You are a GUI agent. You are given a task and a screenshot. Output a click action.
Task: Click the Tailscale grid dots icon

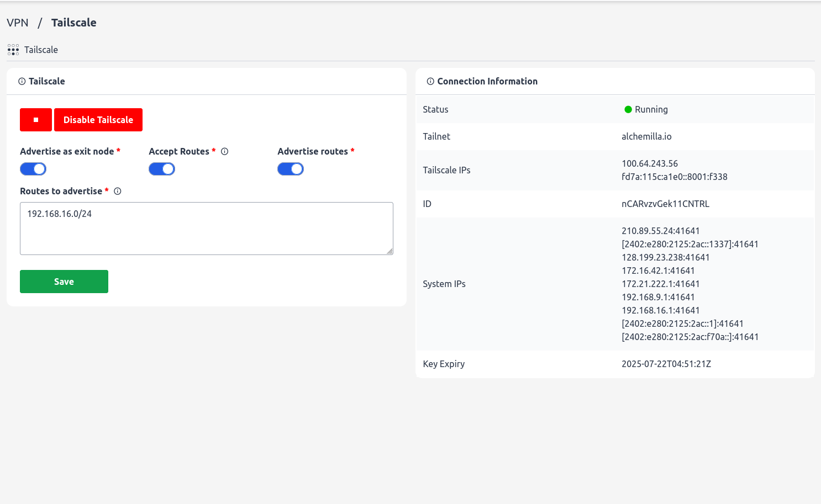(x=13, y=50)
